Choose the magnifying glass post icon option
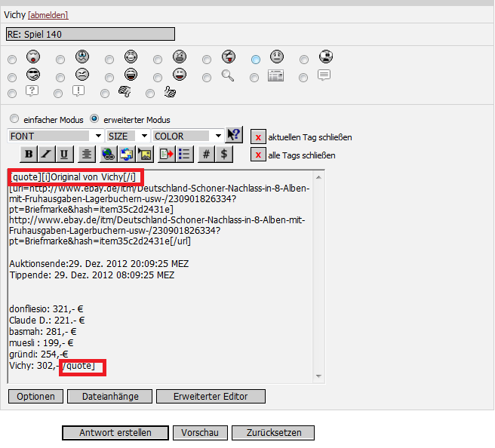Screen dimensions: 495x448 click(207, 75)
